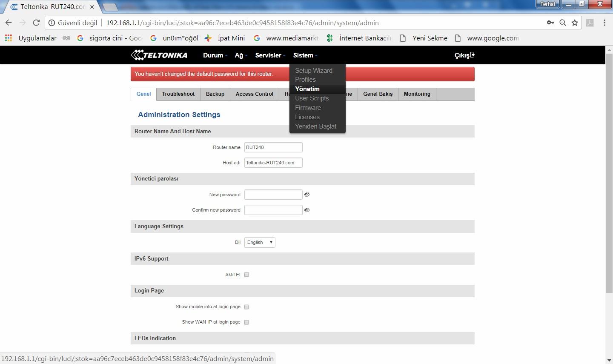Select Firmware from Sistem menu
613x364 pixels.
point(308,107)
